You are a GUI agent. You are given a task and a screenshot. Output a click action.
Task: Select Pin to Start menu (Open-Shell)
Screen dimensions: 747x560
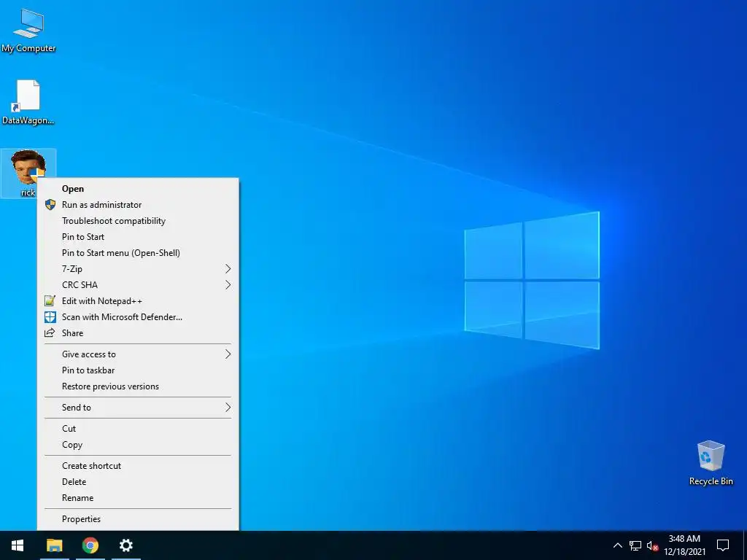pos(138,253)
